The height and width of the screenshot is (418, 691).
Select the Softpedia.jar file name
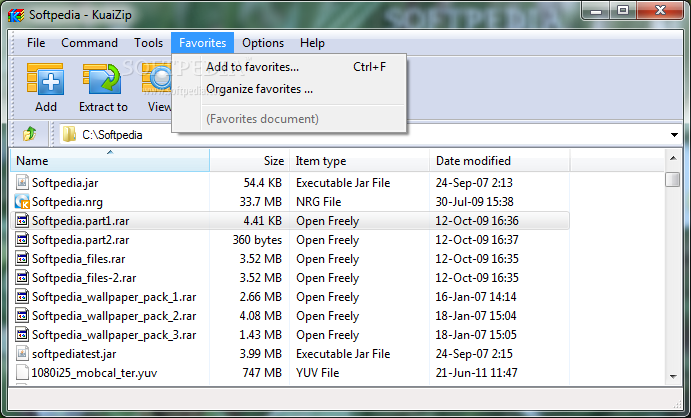point(65,183)
